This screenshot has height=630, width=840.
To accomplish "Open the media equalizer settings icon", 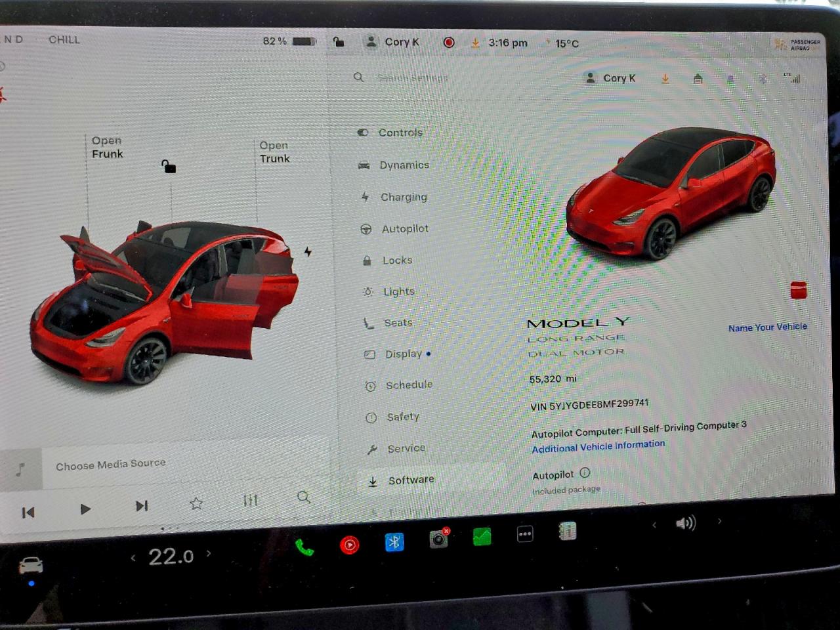I will pos(250,501).
